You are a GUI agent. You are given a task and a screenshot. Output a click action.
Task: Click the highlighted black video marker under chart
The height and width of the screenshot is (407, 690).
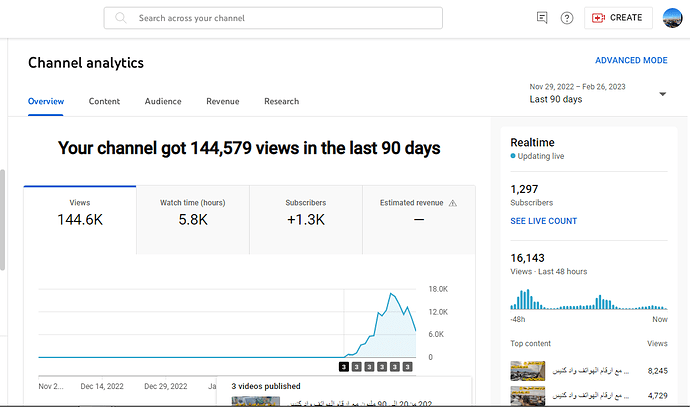click(344, 367)
